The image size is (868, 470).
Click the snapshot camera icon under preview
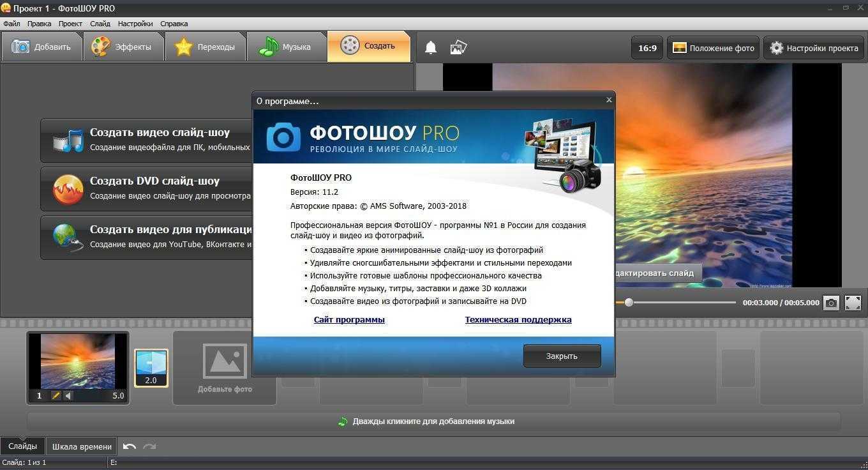[x=831, y=303]
